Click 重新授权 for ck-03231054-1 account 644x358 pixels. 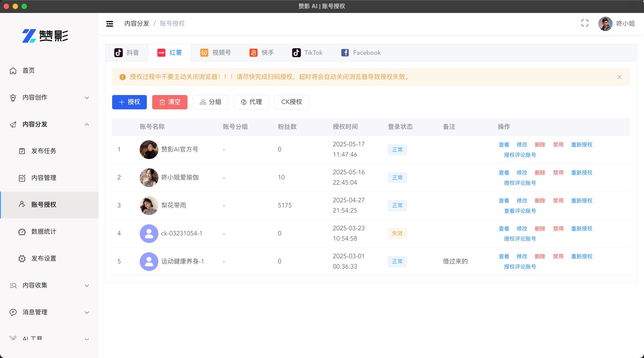click(x=582, y=229)
